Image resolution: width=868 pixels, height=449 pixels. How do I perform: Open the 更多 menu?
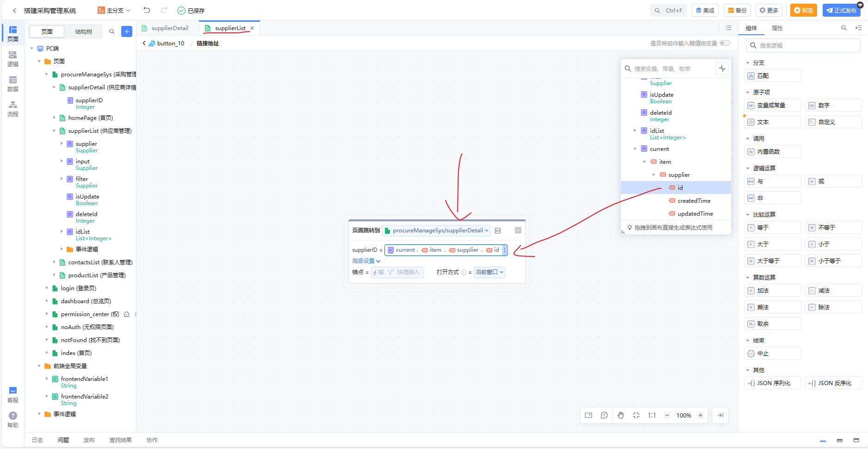[x=769, y=10]
